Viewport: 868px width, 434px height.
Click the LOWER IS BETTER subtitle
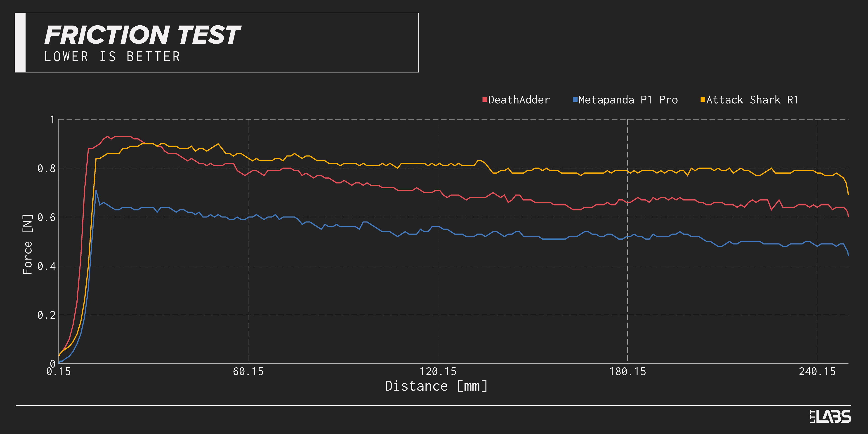click(112, 57)
